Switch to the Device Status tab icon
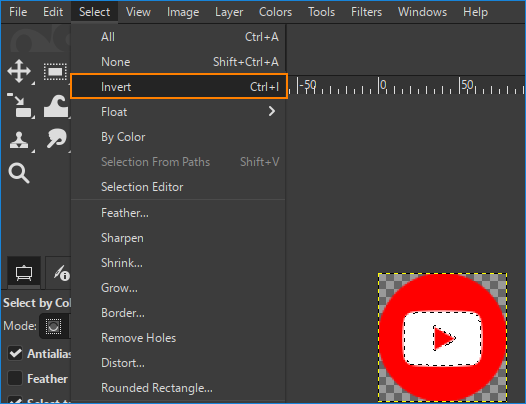Image resolution: width=526 pixels, height=404 pixels. coord(61,273)
